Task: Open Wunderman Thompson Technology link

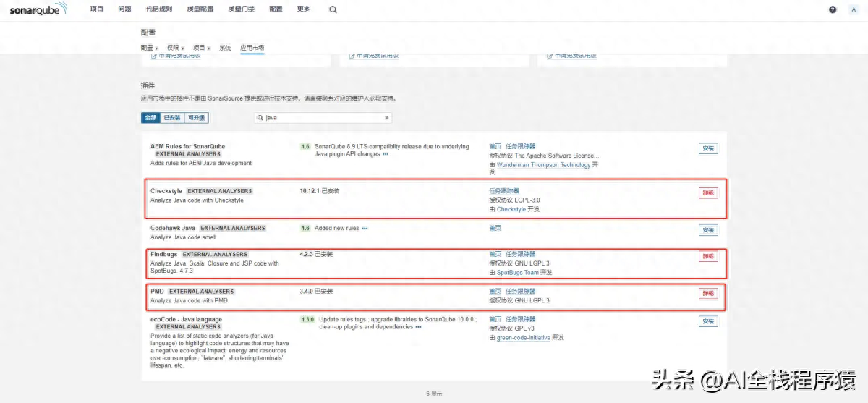Action: click(x=544, y=165)
